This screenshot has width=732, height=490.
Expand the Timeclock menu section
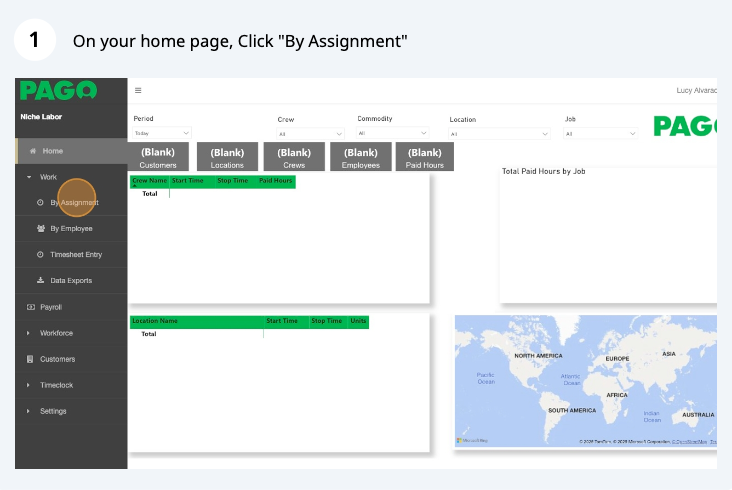click(x=29, y=385)
